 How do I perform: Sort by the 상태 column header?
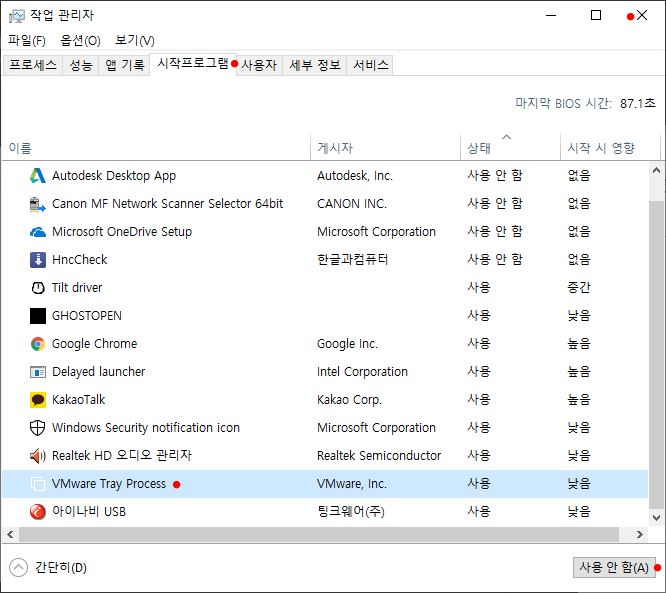[x=510, y=147]
